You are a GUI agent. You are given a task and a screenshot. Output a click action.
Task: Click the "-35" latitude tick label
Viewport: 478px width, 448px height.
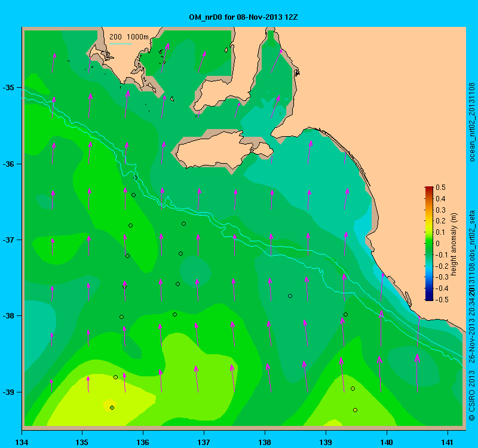[x=9, y=88]
